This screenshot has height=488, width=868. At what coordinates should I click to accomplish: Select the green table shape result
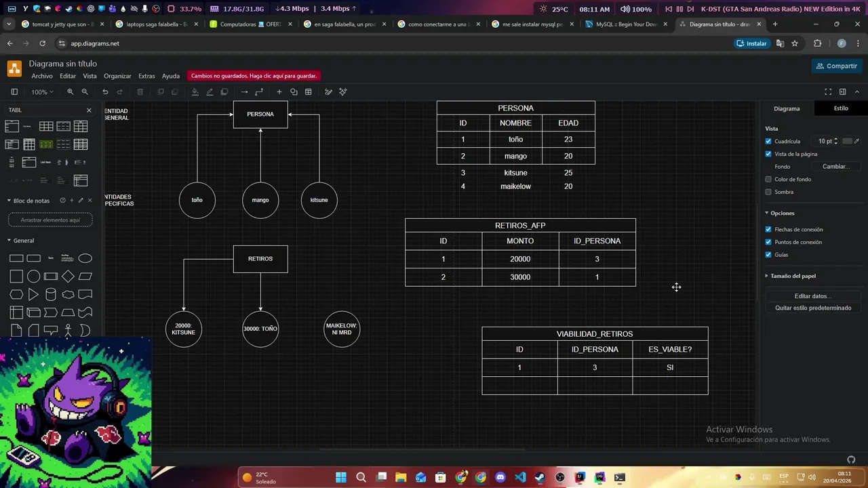(46, 144)
